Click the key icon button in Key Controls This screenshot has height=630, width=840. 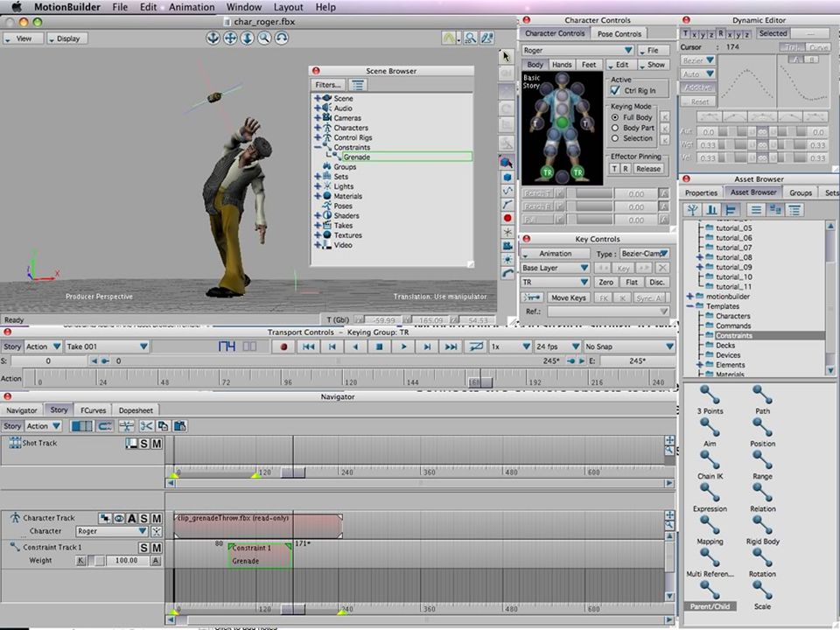coord(532,297)
